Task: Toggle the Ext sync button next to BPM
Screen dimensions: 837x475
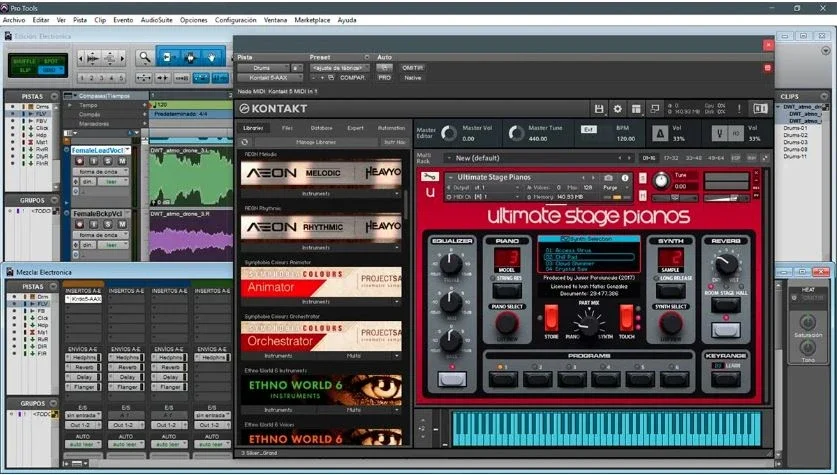Action: point(588,129)
